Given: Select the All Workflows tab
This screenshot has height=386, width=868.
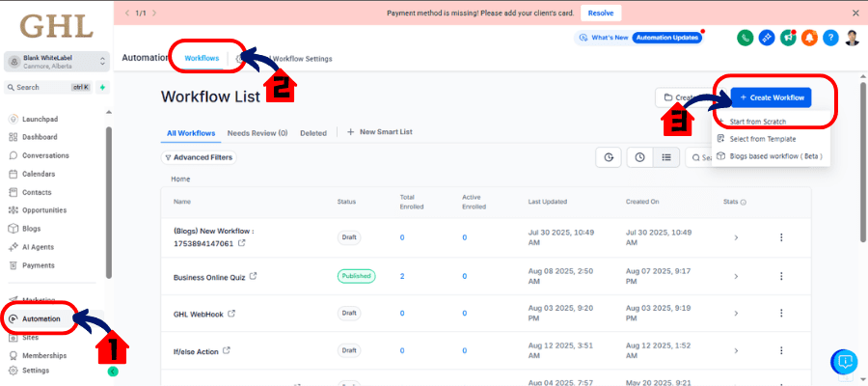Looking at the screenshot, I should (191, 133).
